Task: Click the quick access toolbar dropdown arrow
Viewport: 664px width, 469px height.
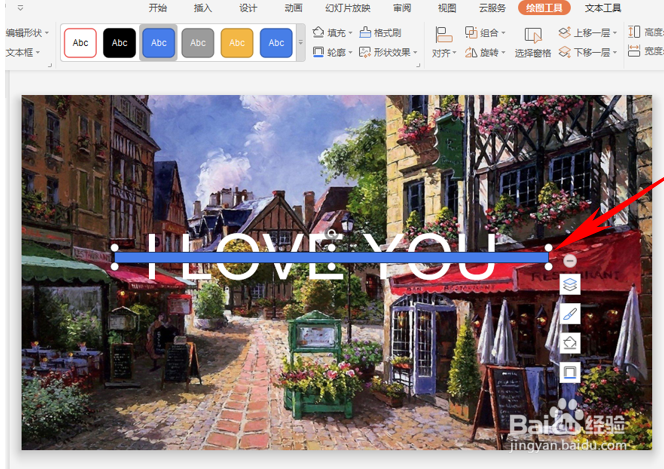Action: pyautogui.click(x=20, y=8)
